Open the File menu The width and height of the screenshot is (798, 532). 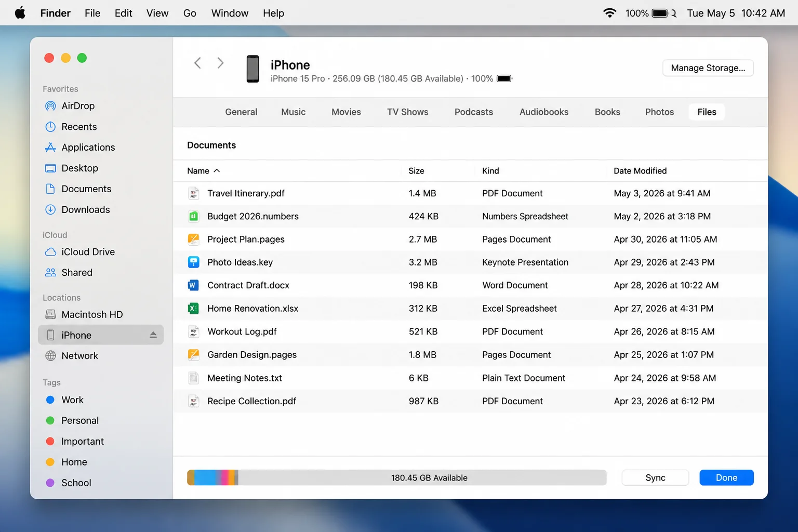pos(92,13)
